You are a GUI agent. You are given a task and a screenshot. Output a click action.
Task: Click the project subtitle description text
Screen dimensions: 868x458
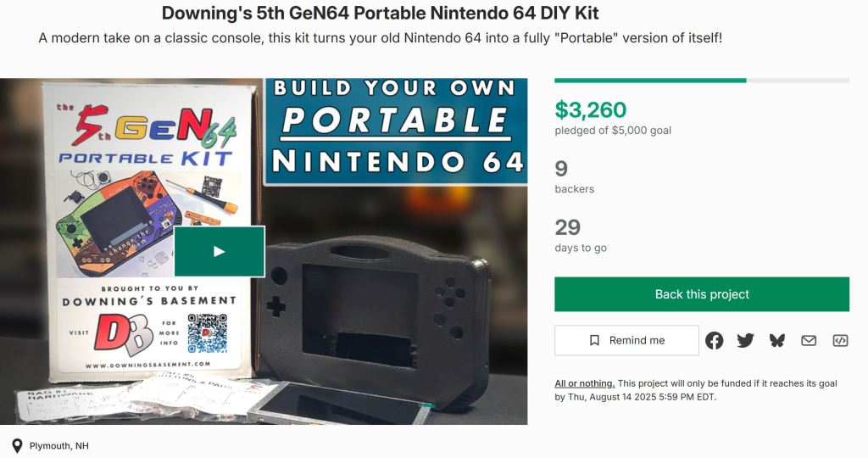380,39
